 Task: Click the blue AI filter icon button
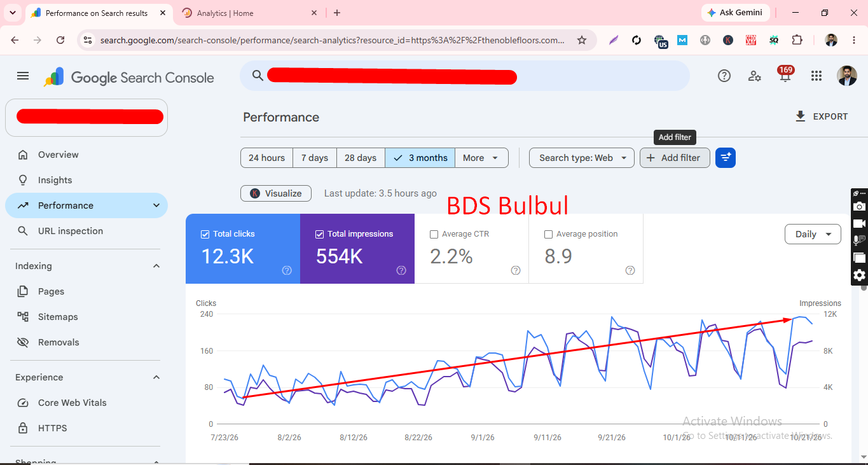click(726, 158)
